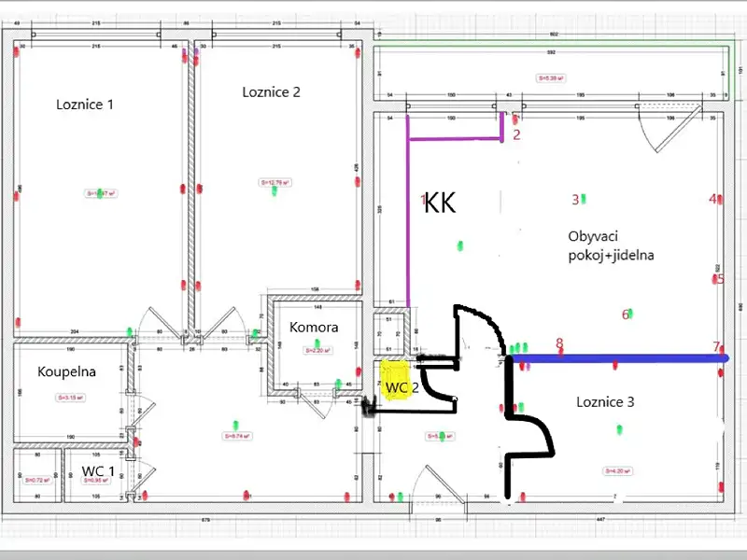The height and width of the screenshot is (560, 747).
Task: Click the 'S=2.20 m²' area tag in Komora
Action: 318,351
